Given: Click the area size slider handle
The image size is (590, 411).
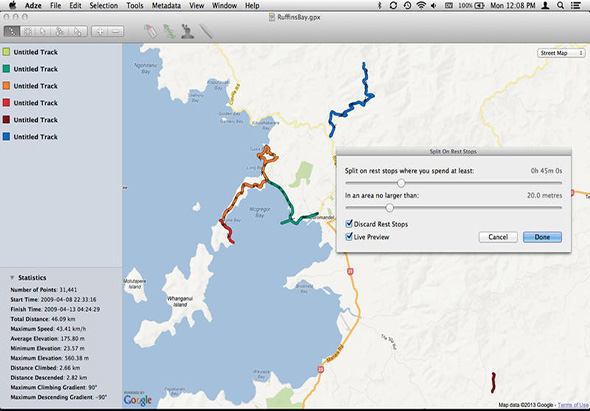Looking at the screenshot, I should [389, 207].
